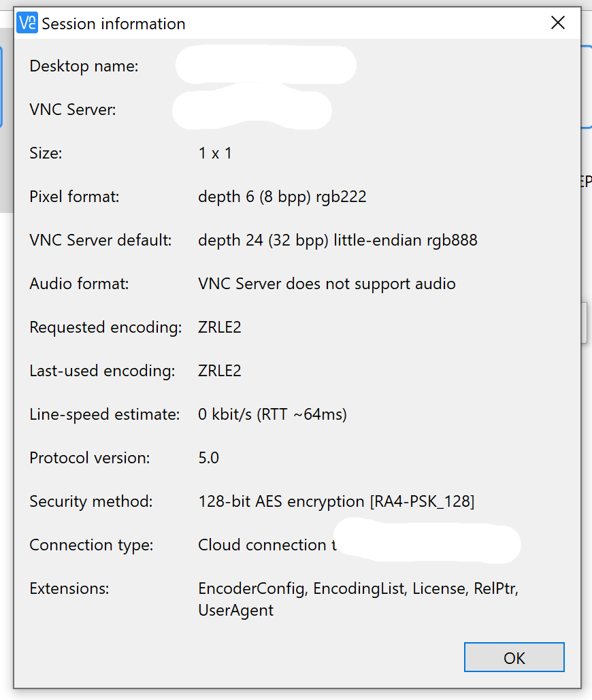
Task: Click the audio not supported message
Action: pyautogui.click(x=327, y=284)
